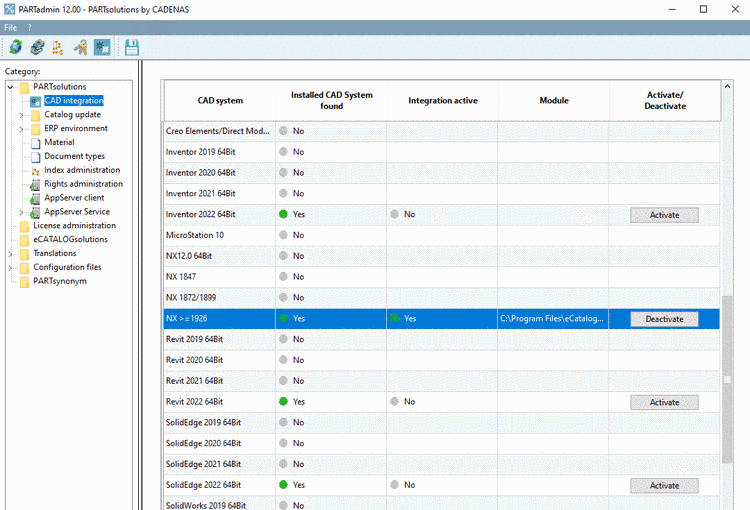Click the Document types page icon
Image resolution: width=750 pixels, height=510 pixels.
[x=35, y=156]
